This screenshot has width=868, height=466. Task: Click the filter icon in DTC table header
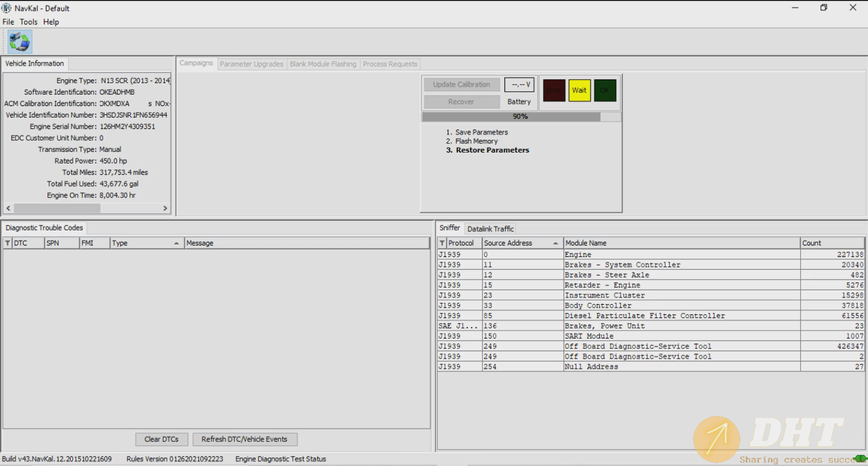click(8, 243)
